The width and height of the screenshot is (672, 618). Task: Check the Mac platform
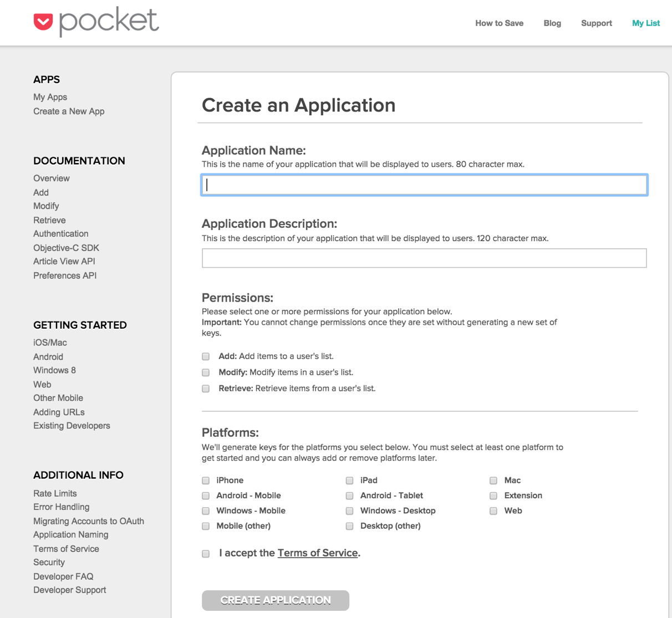[x=493, y=481]
